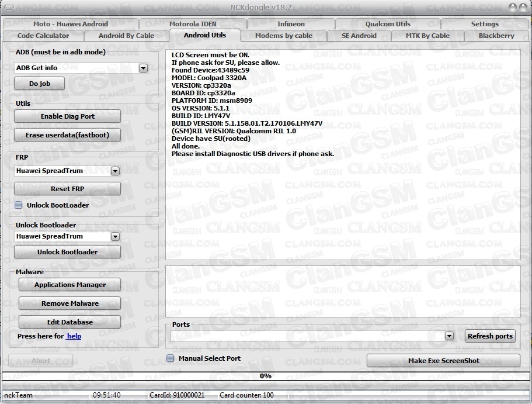The height and width of the screenshot is (404, 532).
Task: Click the "Device have SU(rooted)" log line
Action: (211, 139)
